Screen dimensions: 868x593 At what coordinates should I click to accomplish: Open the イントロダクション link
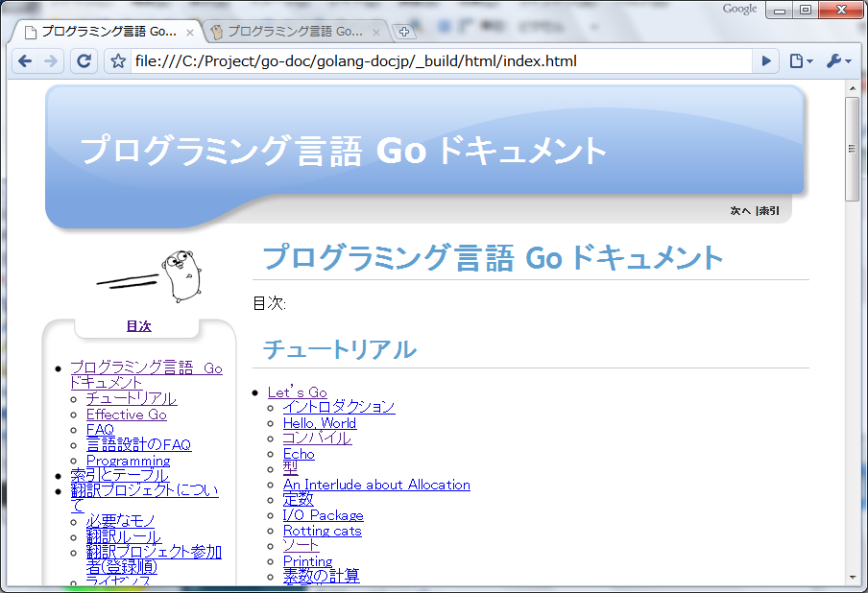tap(339, 407)
